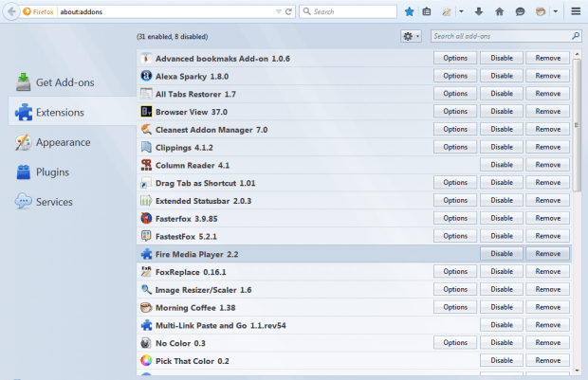Screen dimensions: 588x380
Task: Disable the FoxReplace extension
Action: 502,272
